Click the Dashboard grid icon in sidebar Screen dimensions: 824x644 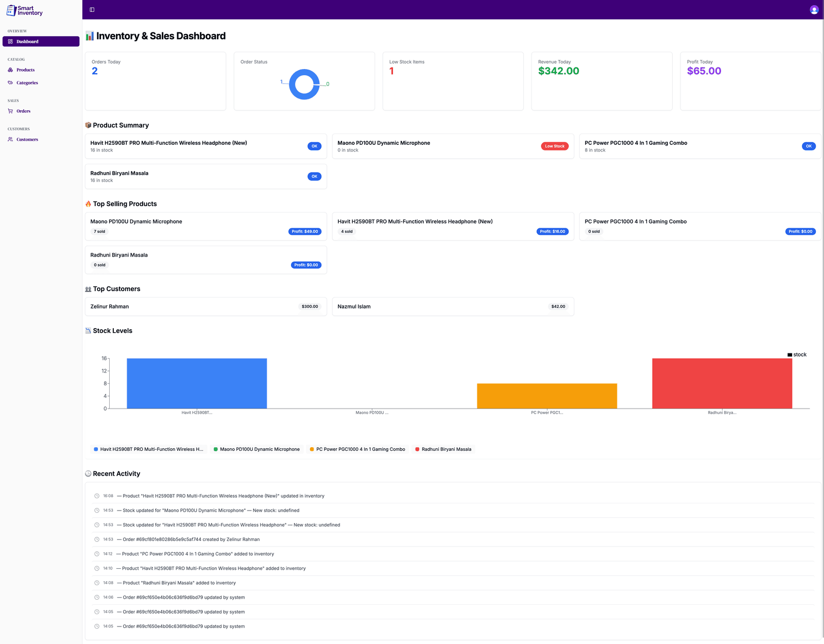10,42
